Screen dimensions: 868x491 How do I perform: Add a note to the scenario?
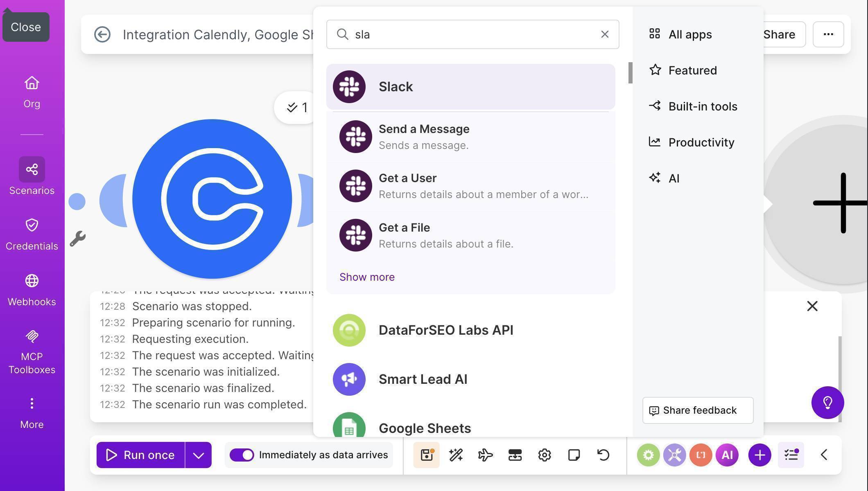(574, 455)
